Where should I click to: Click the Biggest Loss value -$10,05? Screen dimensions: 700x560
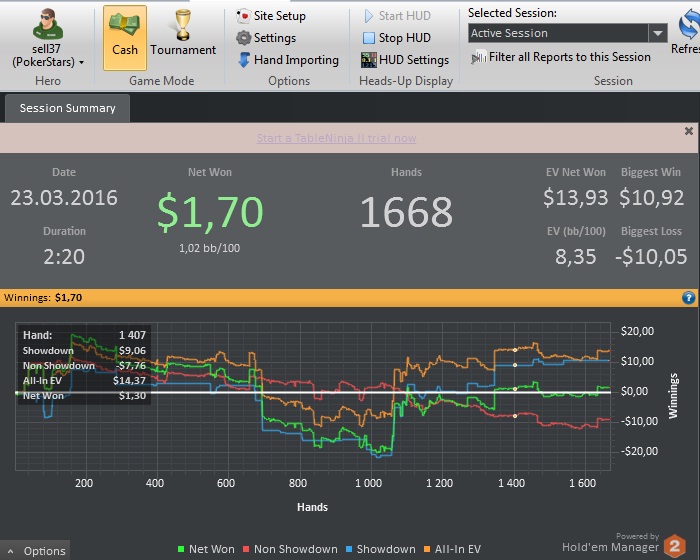coord(651,257)
